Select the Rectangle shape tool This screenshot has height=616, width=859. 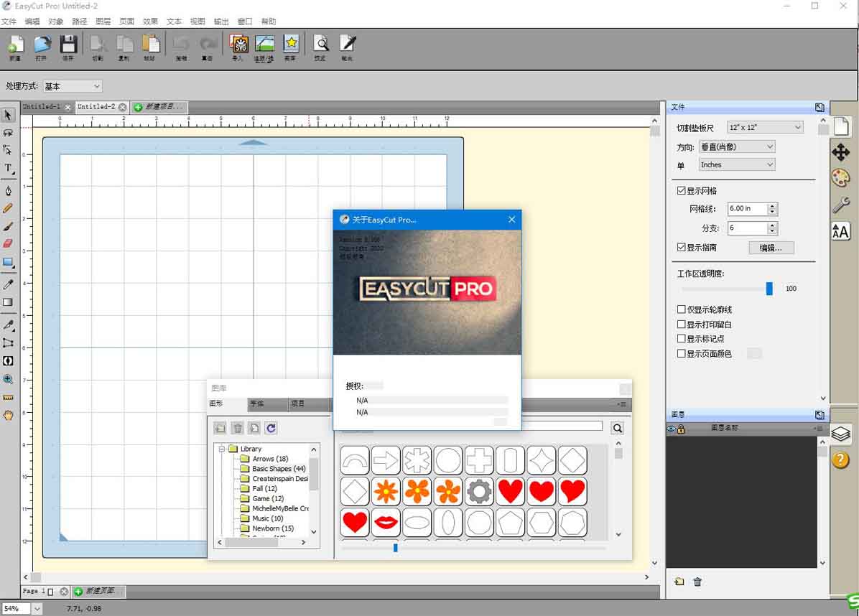(8, 263)
